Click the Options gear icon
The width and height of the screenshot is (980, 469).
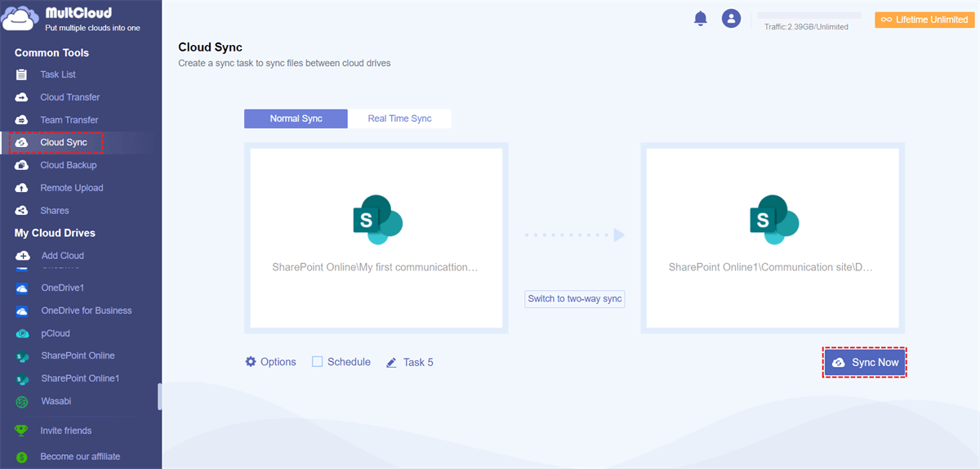point(251,361)
